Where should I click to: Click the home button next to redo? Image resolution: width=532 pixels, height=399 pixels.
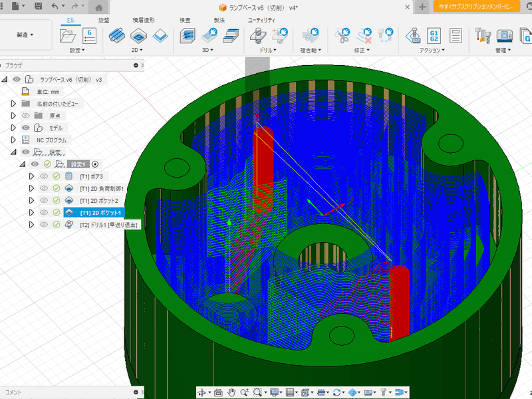click(x=98, y=7)
